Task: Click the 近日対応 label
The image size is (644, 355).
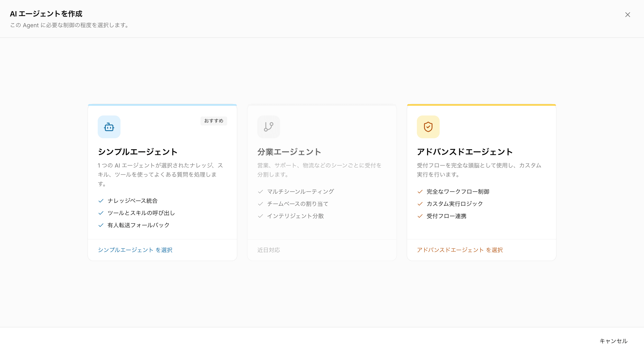Action: 268,250
